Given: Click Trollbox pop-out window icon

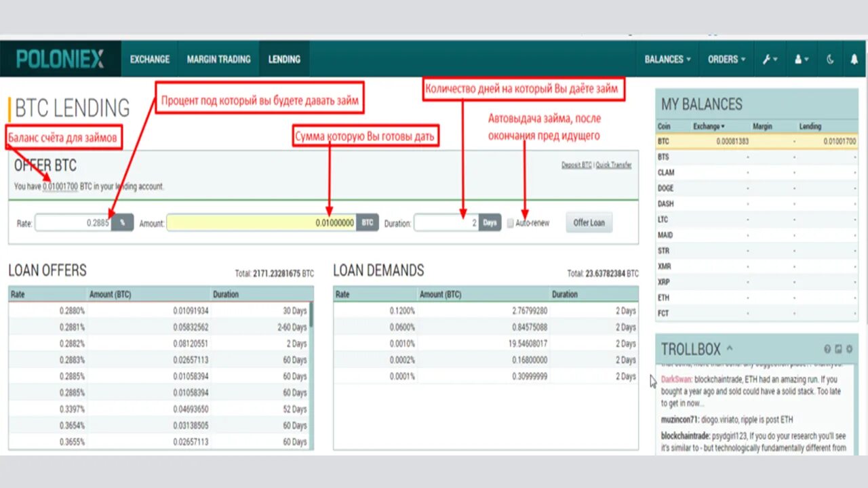Looking at the screenshot, I should point(838,349).
